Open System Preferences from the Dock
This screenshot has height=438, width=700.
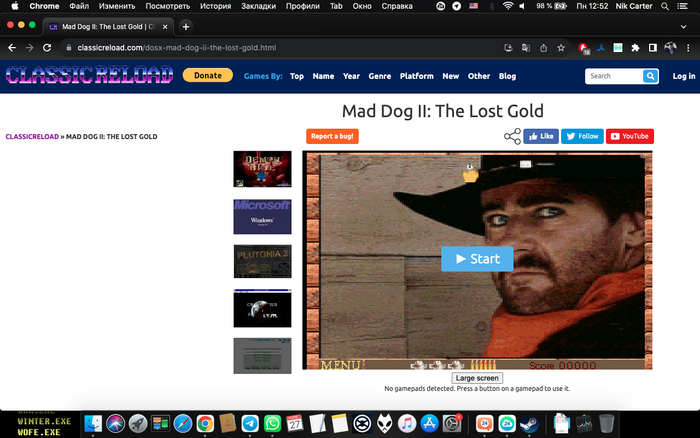(452, 423)
